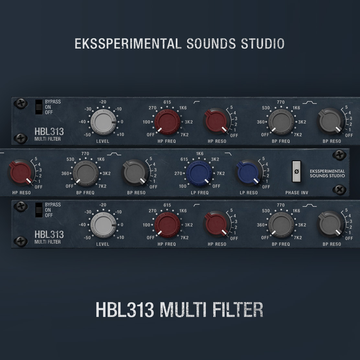Click the lower-left screw on the bottom rack unit
This screenshot has height=360, width=360.
20,241
